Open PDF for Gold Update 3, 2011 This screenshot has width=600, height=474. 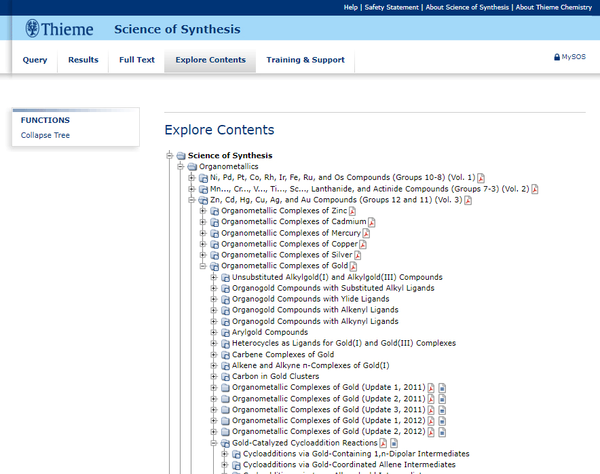[431, 410]
